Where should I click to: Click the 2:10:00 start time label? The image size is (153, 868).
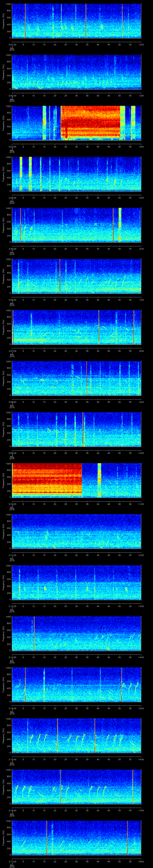point(12,504)
